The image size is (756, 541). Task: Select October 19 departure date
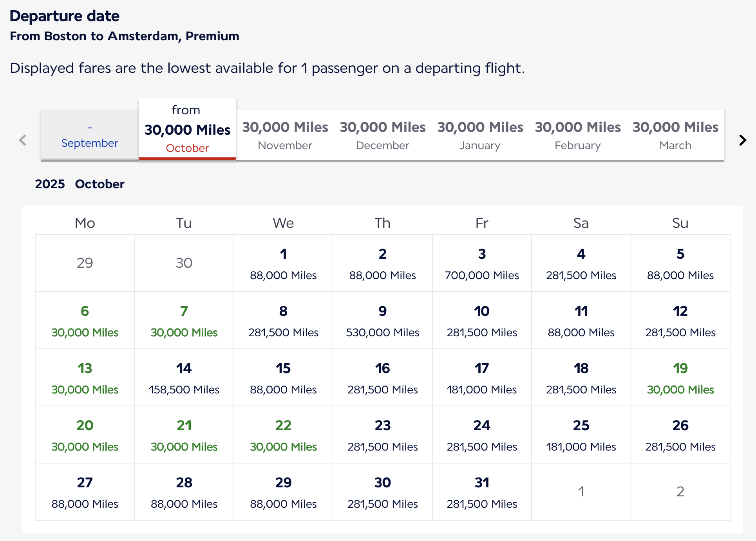pyautogui.click(x=680, y=378)
